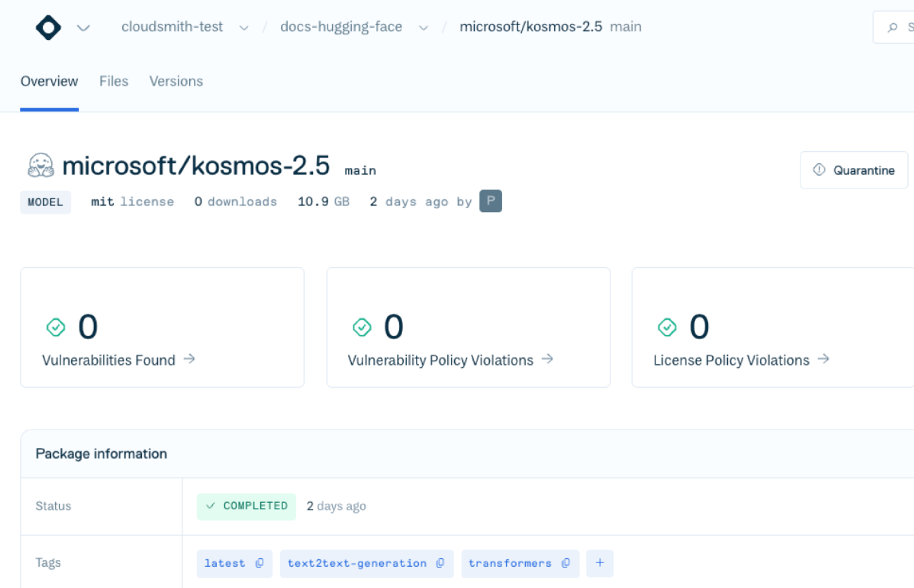This screenshot has height=588, width=914.
Task: Open the Vulnerabilities Found card link
Action: click(109, 360)
